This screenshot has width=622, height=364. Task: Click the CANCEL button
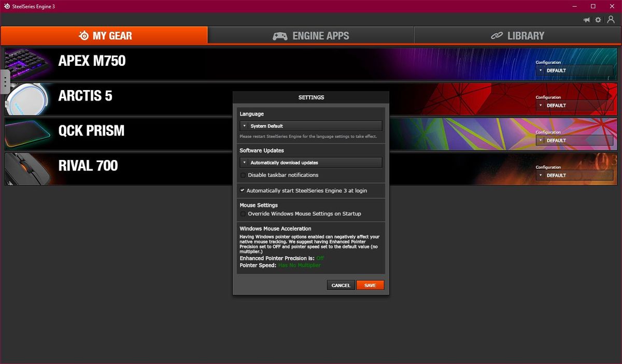click(x=341, y=285)
